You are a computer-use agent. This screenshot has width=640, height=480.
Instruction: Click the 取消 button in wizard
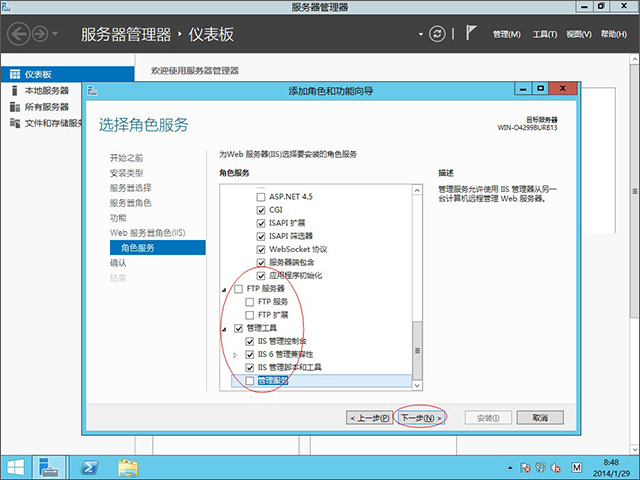pyautogui.click(x=540, y=418)
